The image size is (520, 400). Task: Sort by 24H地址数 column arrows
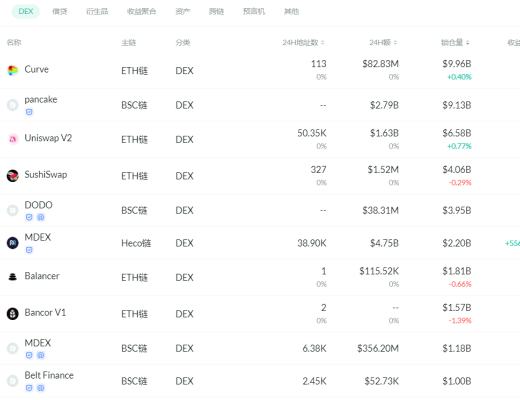[323, 43]
